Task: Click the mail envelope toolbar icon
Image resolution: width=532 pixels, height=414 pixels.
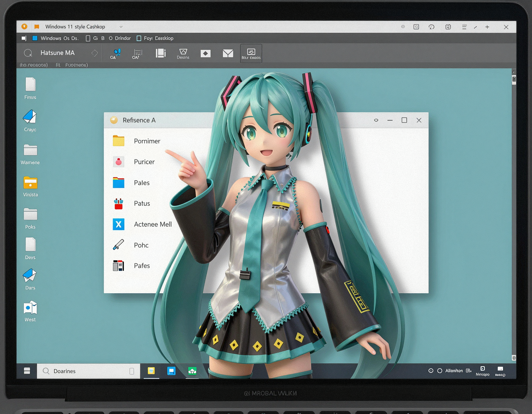Action: coord(228,54)
